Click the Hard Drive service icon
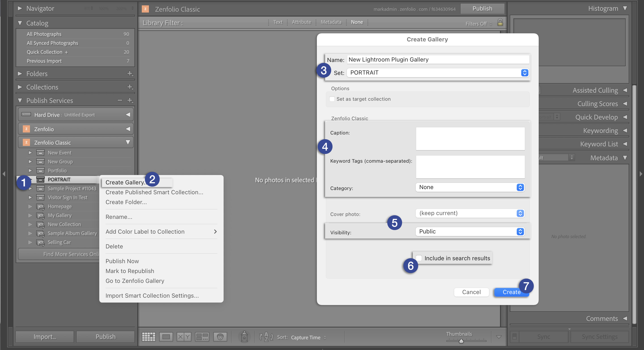The width and height of the screenshot is (644, 350). point(26,114)
